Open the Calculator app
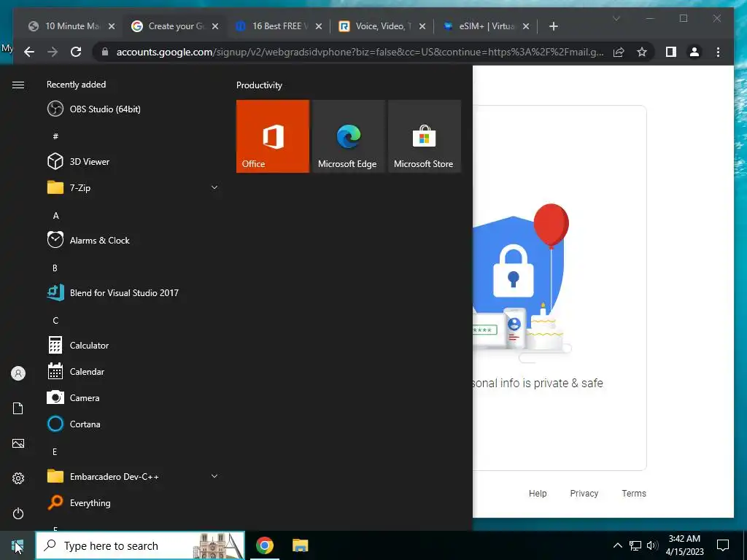 point(133,345)
